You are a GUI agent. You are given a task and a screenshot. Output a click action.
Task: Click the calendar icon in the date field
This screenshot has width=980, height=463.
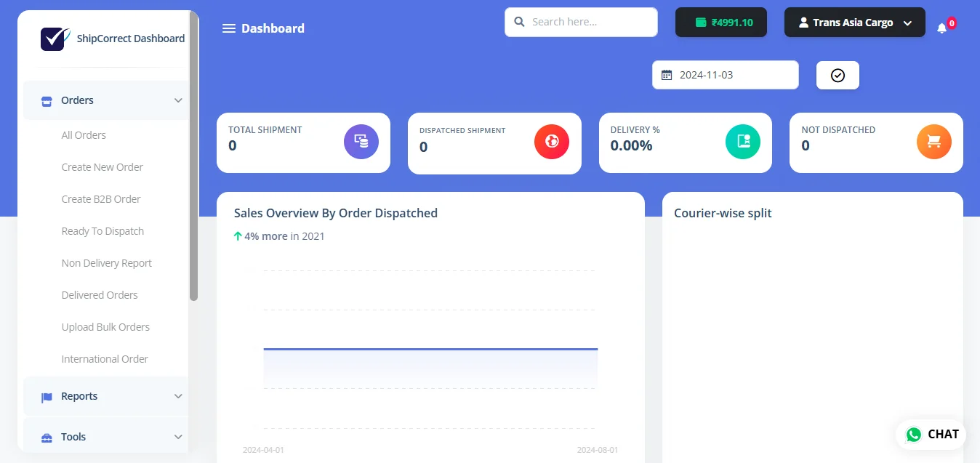[x=667, y=74]
